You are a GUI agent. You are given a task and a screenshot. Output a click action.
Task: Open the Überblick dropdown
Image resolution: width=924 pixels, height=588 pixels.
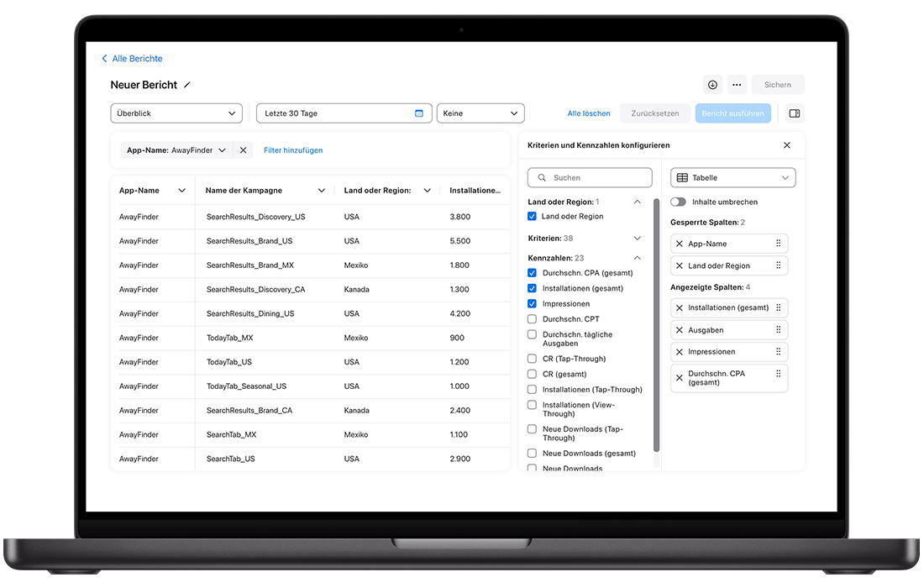(x=176, y=113)
